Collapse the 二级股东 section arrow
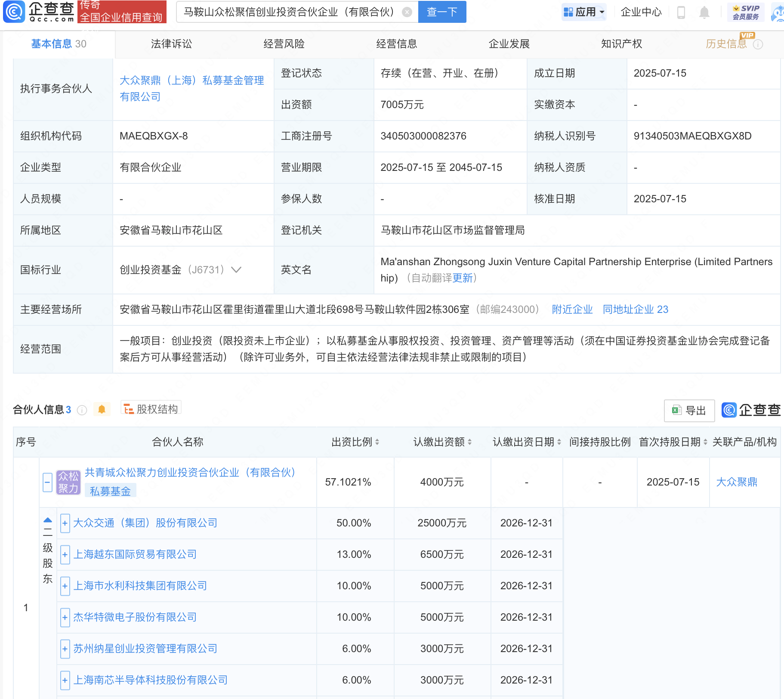Image resolution: width=784 pixels, height=699 pixels. click(x=48, y=520)
